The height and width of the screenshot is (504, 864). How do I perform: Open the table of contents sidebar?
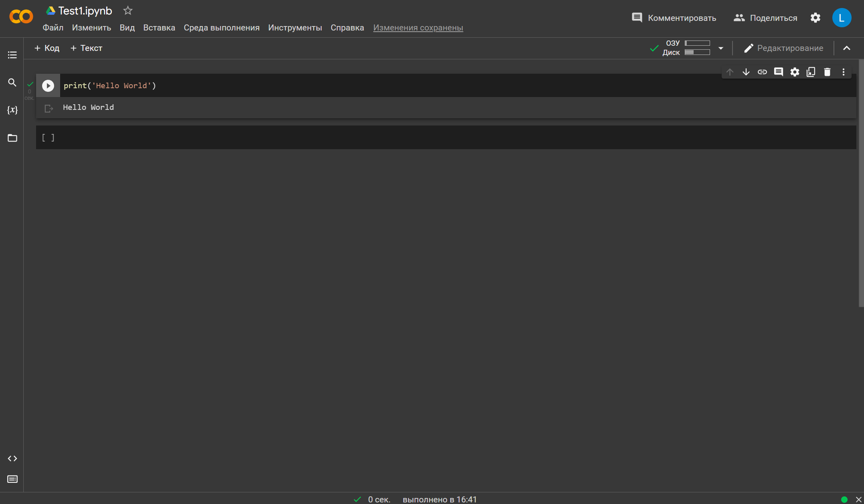tap(12, 55)
